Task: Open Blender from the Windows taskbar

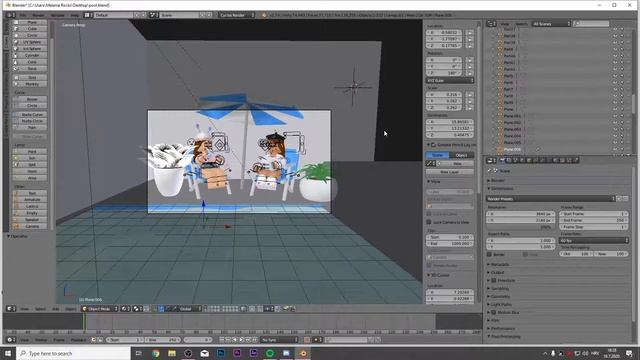Action: [x=302, y=353]
